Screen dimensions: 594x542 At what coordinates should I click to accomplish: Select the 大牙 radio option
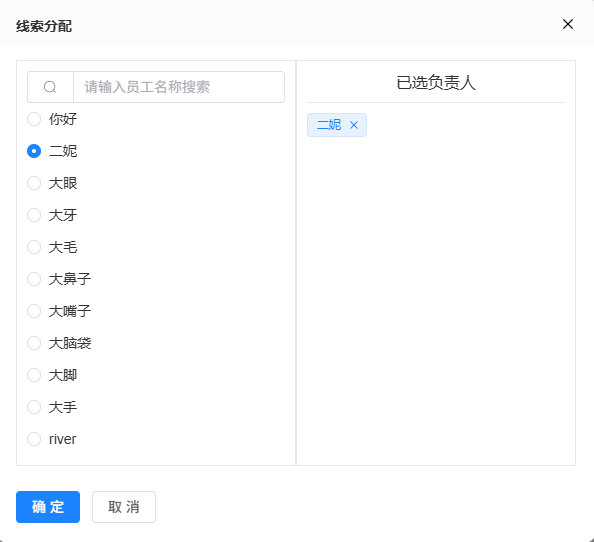[x=34, y=215]
